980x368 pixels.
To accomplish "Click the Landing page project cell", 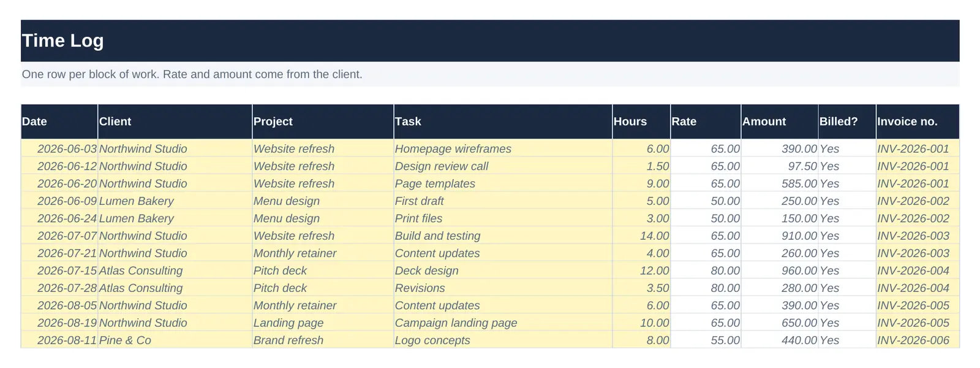I will click(x=323, y=323).
